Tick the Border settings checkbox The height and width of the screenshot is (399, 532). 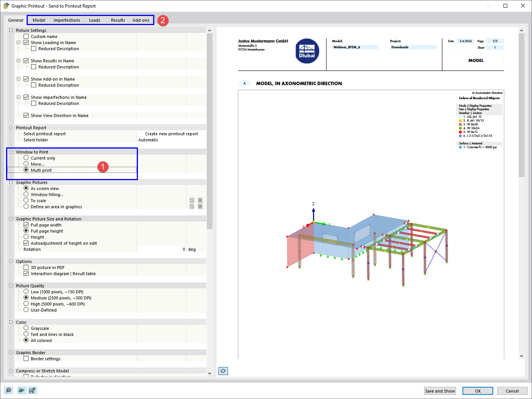(26, 359)
